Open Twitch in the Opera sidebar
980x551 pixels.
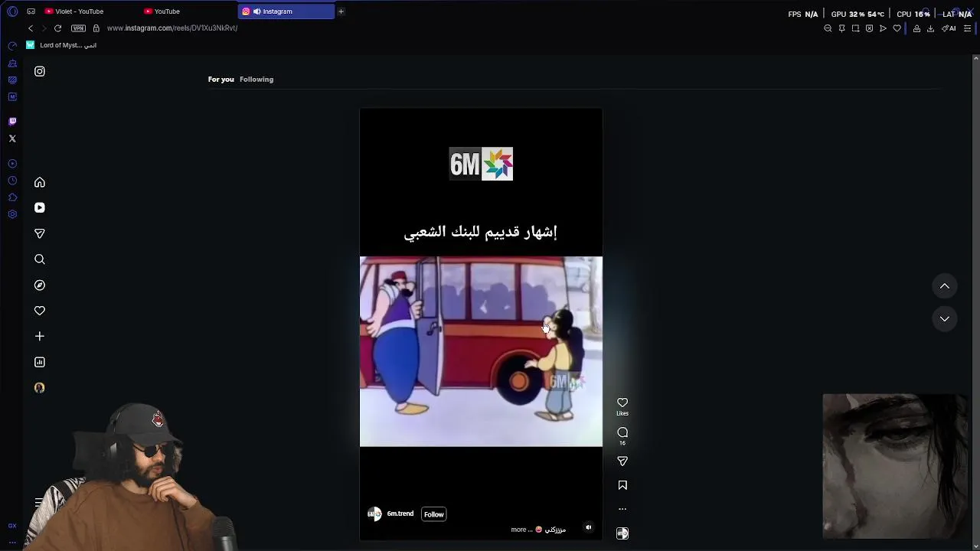click(12, 121)
